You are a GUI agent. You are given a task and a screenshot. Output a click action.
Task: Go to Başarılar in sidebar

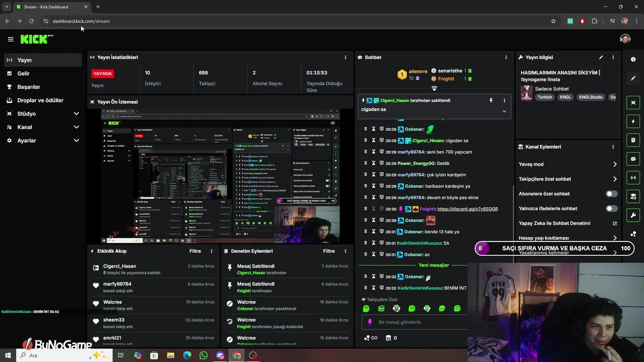[43, 87]
